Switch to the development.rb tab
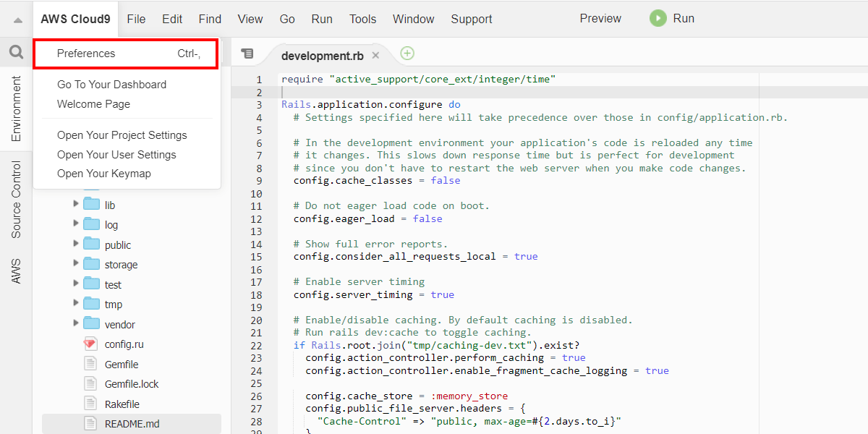Screen dimensions: 868x434 point(322,56)
